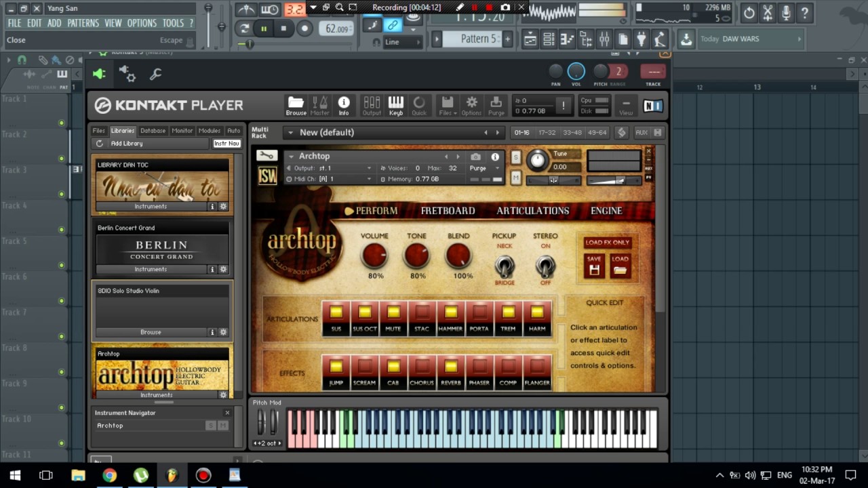The image size is (868, 488).
Task: Show the Kontakt Info pane
Action: tap(344, 105)
